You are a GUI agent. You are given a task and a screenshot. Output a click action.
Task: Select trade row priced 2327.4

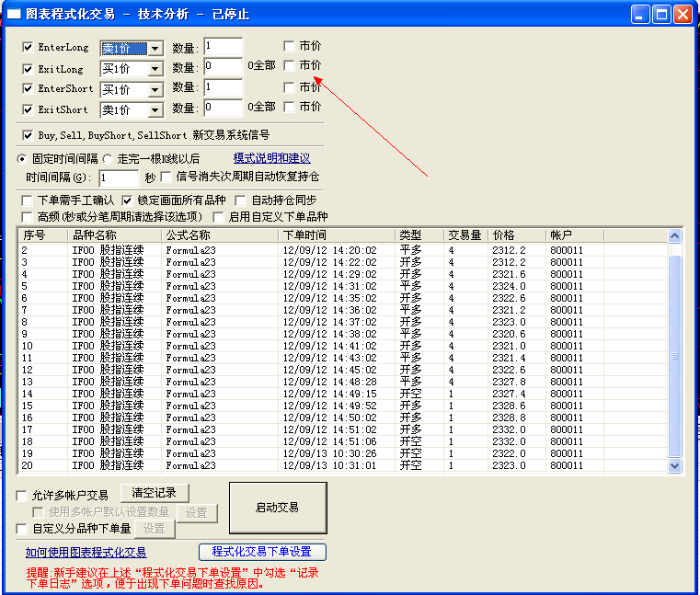click(x=343, y=395)
